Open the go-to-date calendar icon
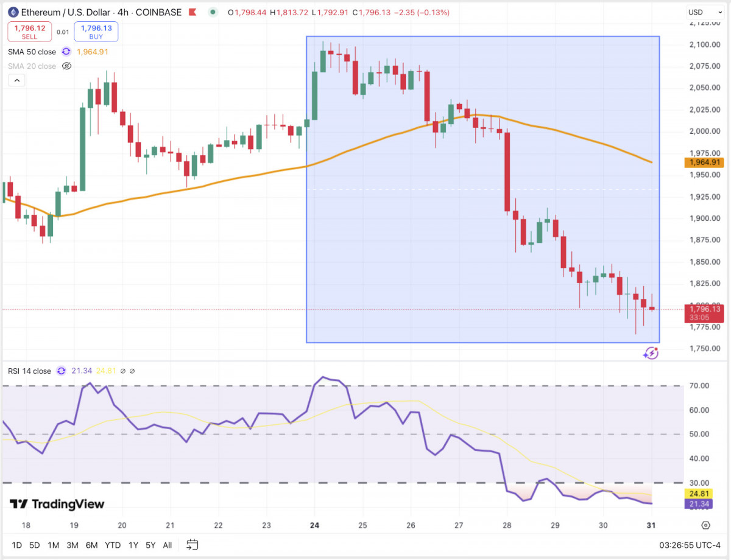The image size is (731, 560). click(192, 545)
